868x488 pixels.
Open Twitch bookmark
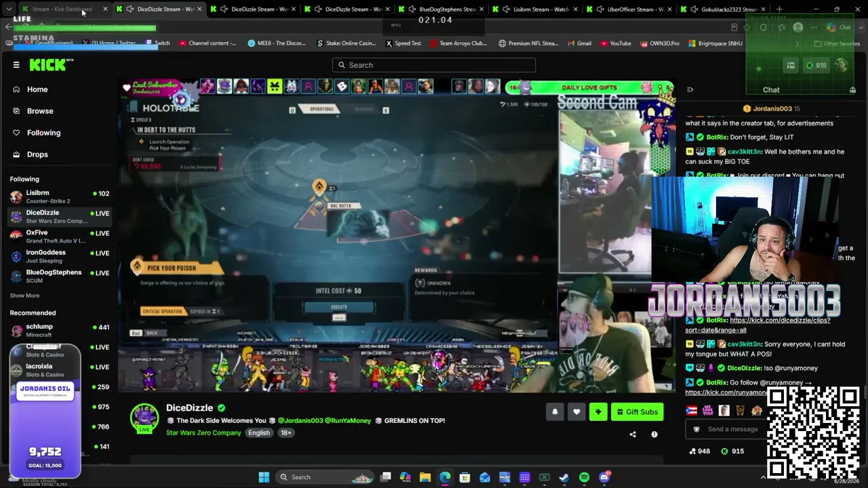pos(158,43)
